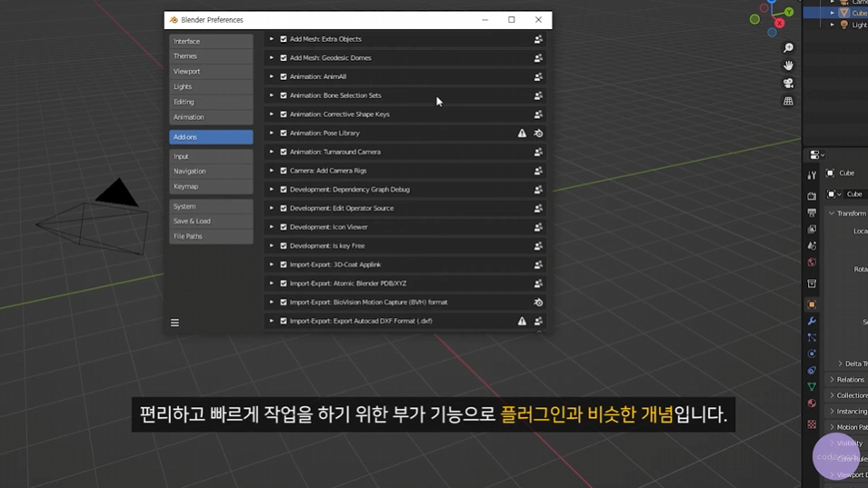Select Add-ons preferences section
Image resolution: width=868 pixels, height=488 pixels.
point(211,137)
